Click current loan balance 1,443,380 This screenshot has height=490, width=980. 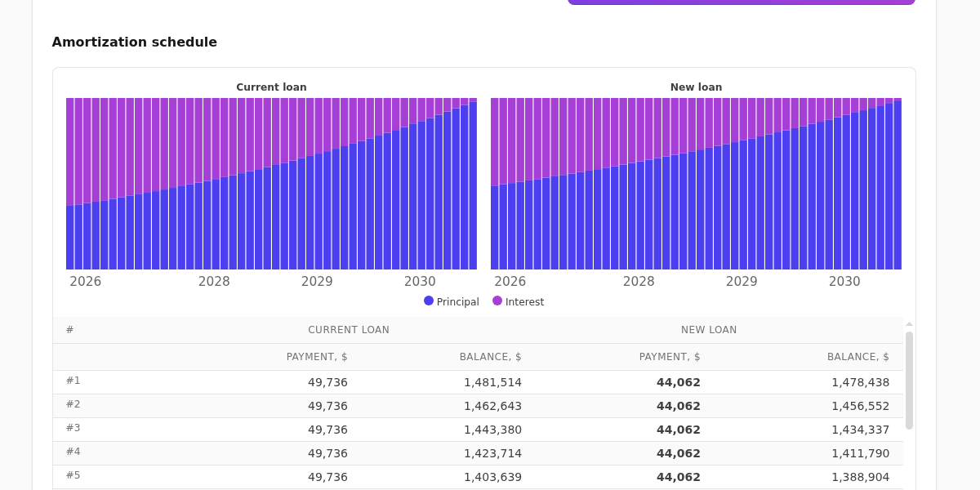[x=492, y=430]
